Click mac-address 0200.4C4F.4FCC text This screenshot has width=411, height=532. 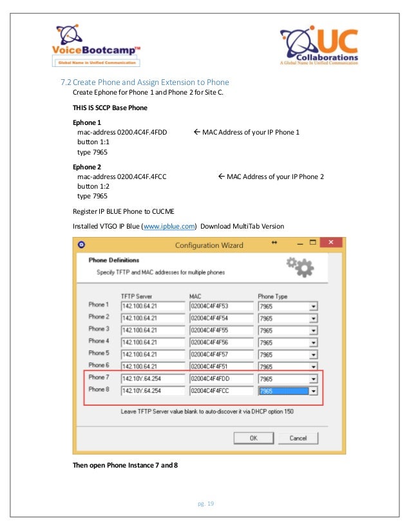tap(122, 176)
